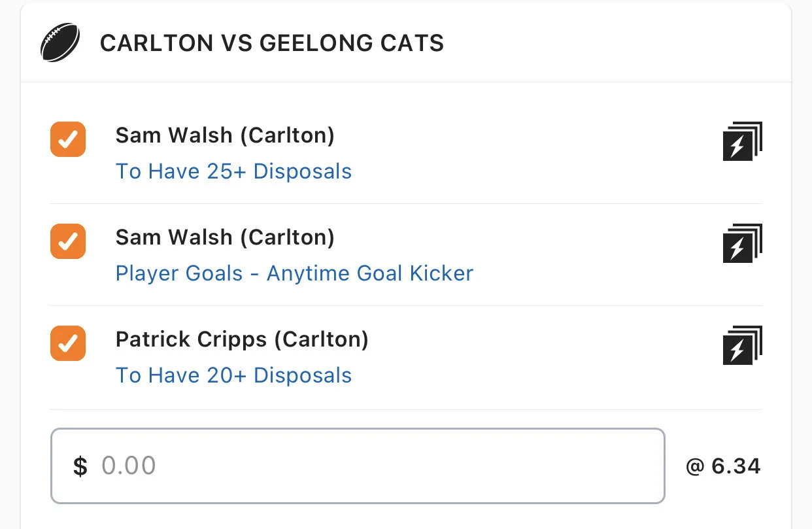Viewport: 812px width, 529px height.
Task: Click the 0.00 placeholder in the stake field
Action: coord(129,466)
